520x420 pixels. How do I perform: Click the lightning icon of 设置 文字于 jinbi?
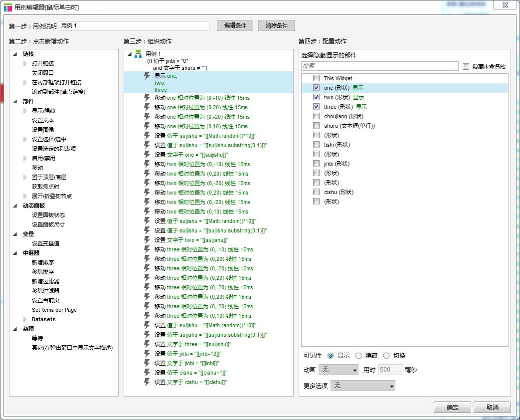(147, 363)
